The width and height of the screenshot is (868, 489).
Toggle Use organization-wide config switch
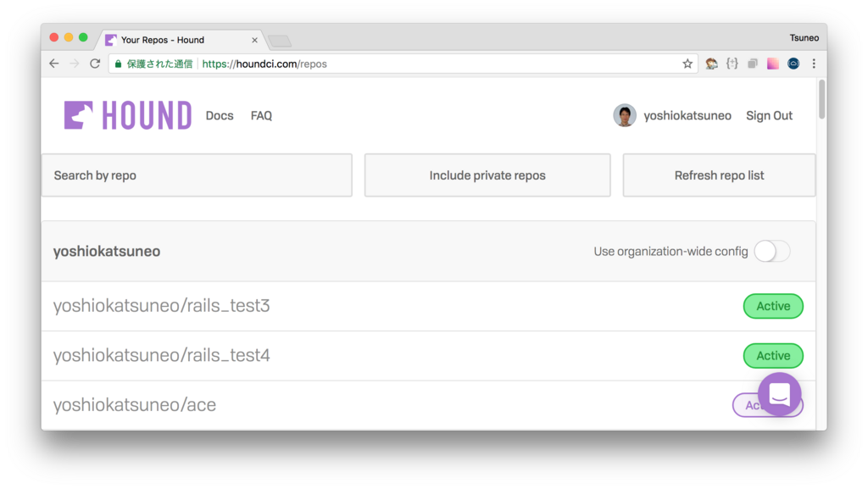click(771, 251)
